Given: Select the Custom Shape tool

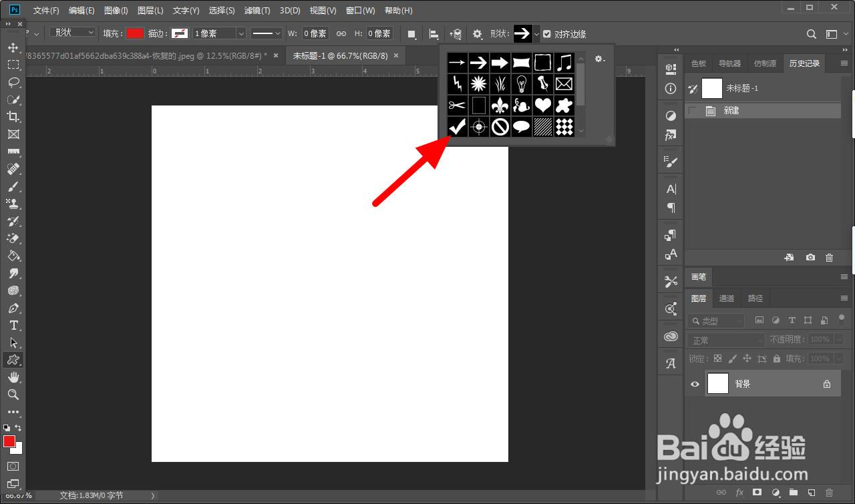Looking at the screenshot, I should pyautogui.click(x=13, y=360).
